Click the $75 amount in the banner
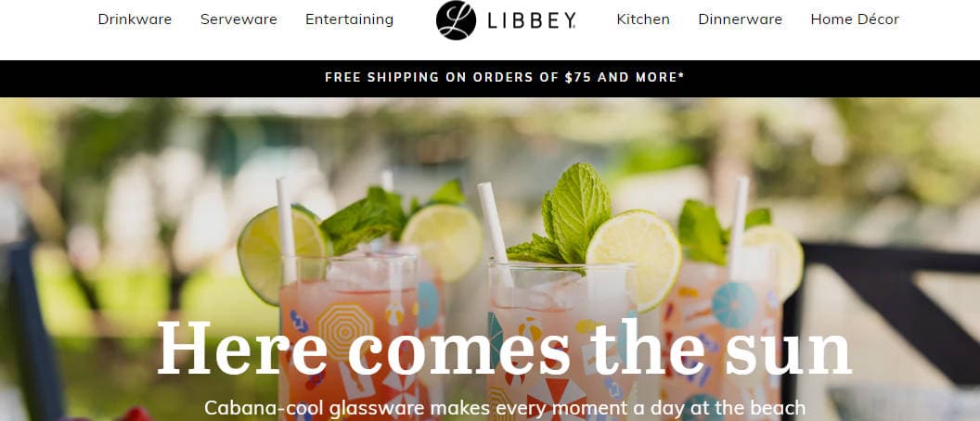Viewport: 980px width, 421px height. point(577,78)
